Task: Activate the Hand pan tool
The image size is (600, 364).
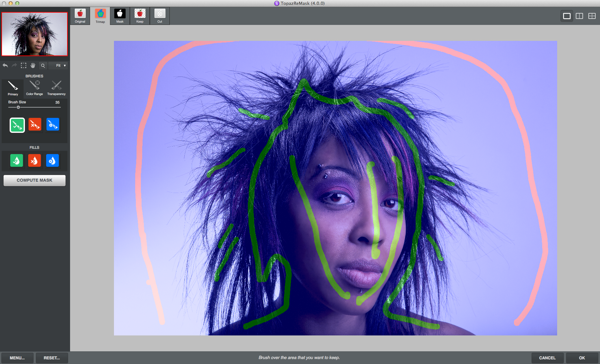Action: 33,65
